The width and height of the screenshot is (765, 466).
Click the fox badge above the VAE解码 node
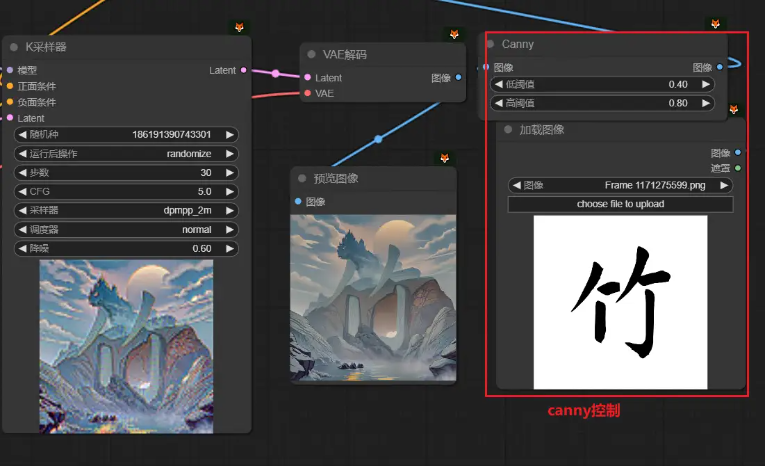[x=454, y=35]
